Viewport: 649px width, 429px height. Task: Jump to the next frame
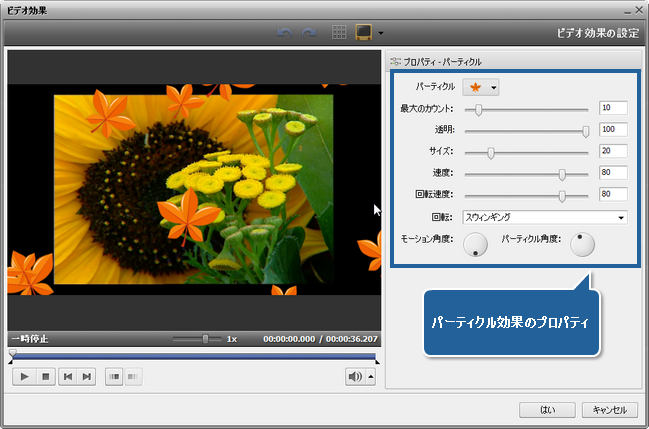point(87,376)
